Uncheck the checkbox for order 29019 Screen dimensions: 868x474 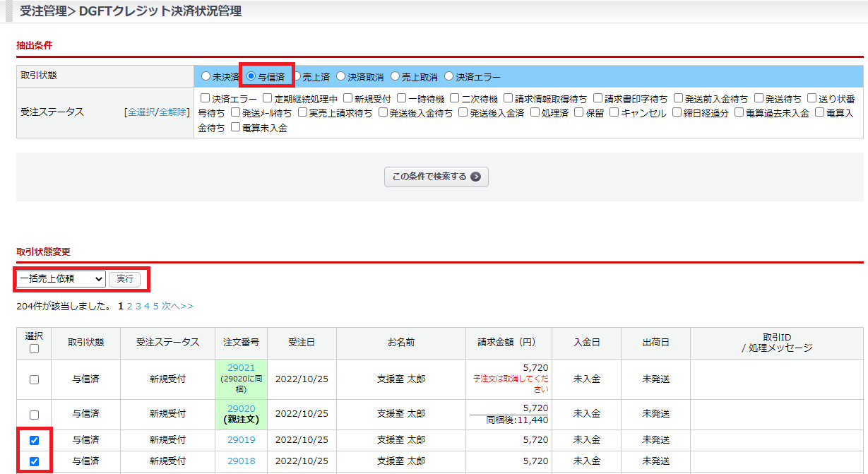(x=34, y=440)
